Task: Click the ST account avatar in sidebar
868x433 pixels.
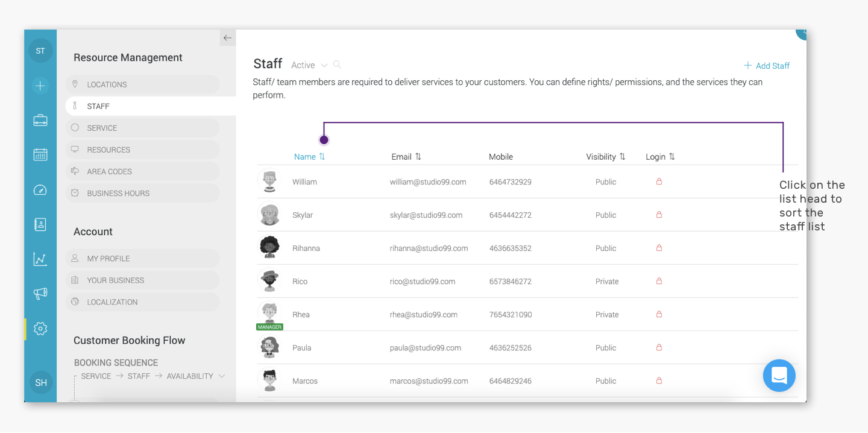Action: 40,51
